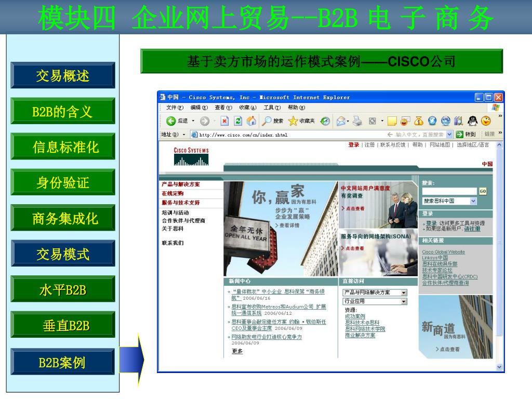The height and width of the screenshot is (399, 532).
Task: Click the Cisco Systems logo
Action: tap(191, 156)
